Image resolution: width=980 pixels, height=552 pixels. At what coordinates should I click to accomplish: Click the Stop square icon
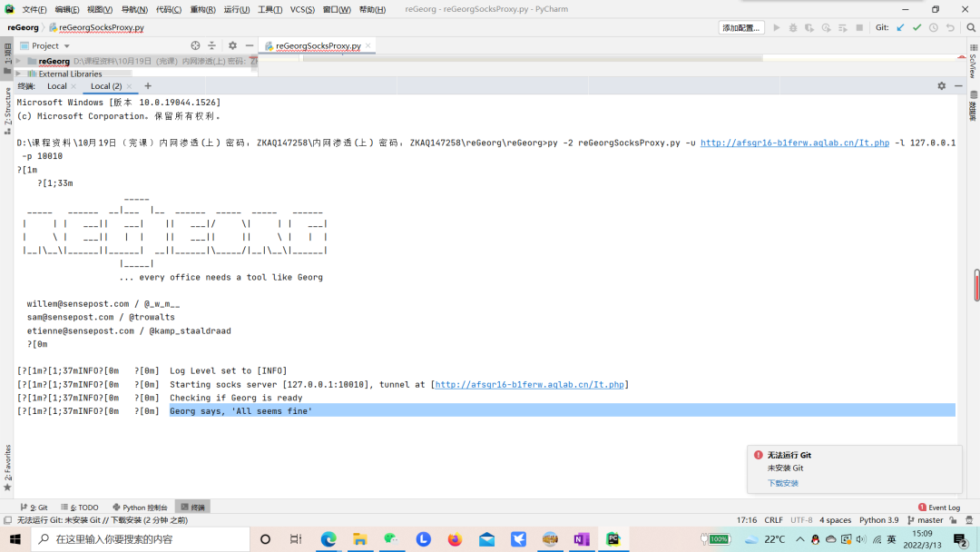(x=859, y=27)
